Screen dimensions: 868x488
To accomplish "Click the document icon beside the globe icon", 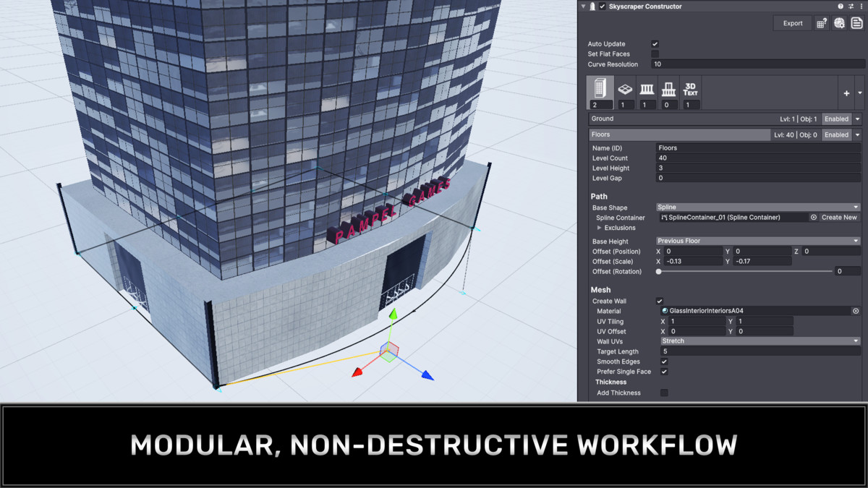I will [x=856, y=22].
